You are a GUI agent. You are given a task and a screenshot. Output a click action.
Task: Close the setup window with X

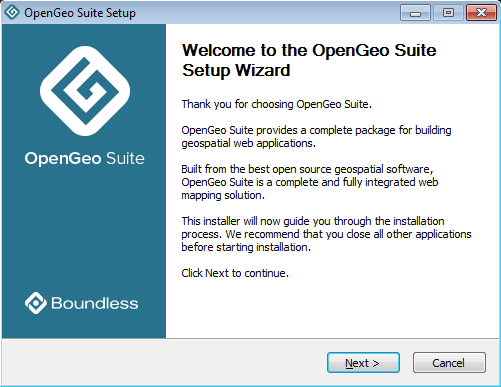(481, 13)
